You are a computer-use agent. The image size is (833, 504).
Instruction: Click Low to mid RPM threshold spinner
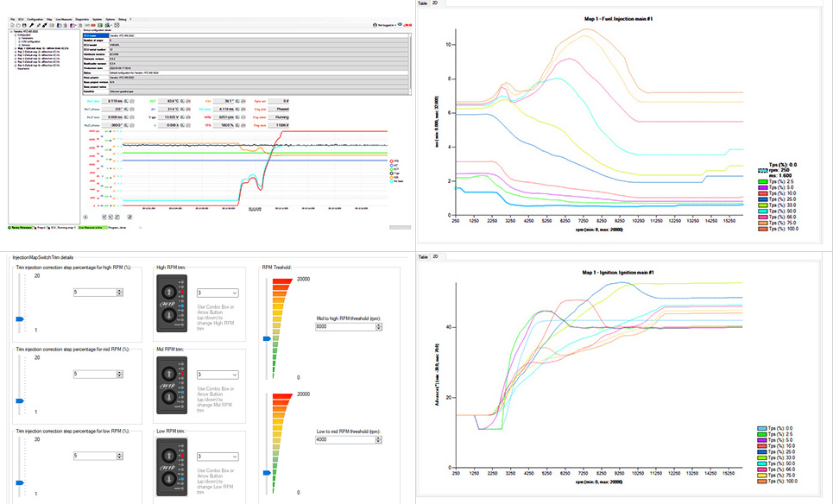coord(378,440)
